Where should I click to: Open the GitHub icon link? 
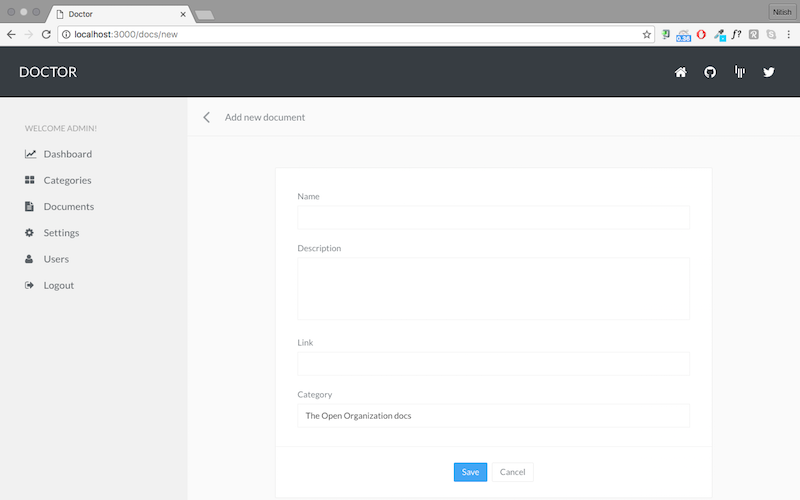tap(710, 72)
